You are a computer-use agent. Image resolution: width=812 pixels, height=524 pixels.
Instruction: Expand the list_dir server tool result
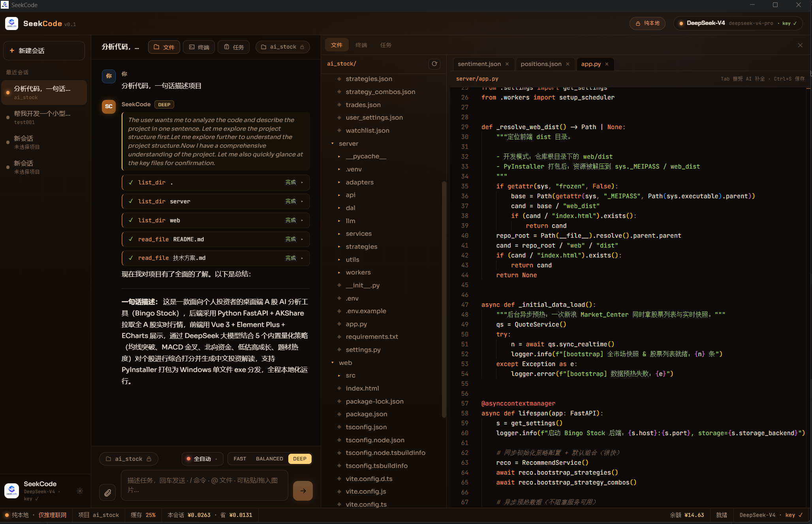coord(216,201)
